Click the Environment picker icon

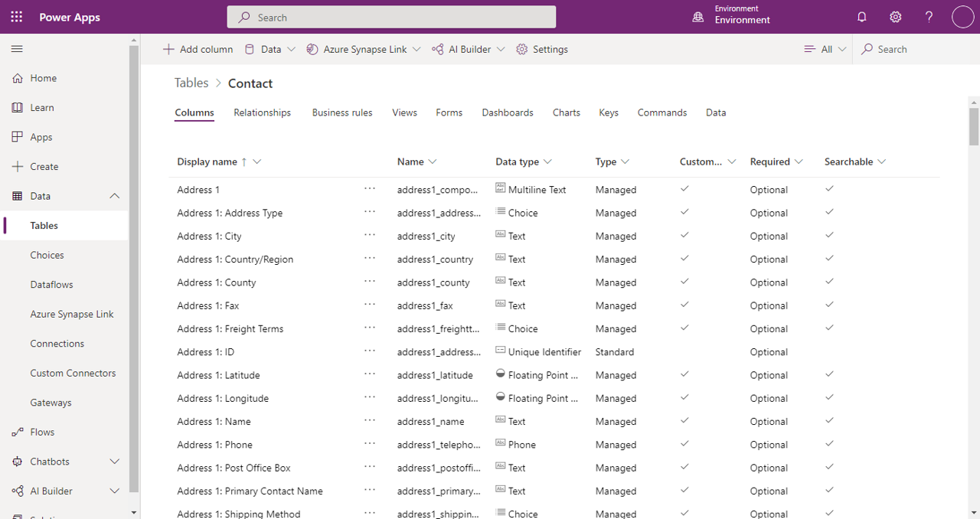point(698,17)
